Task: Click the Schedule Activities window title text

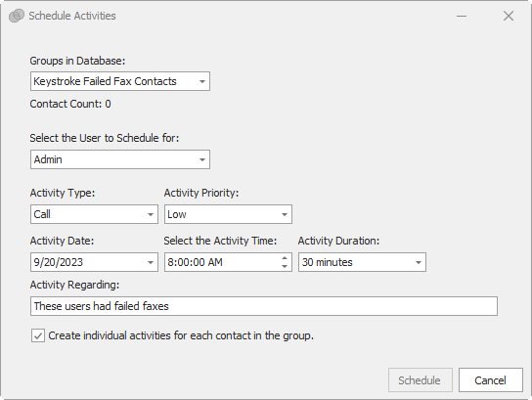Action: click(72, 16)
